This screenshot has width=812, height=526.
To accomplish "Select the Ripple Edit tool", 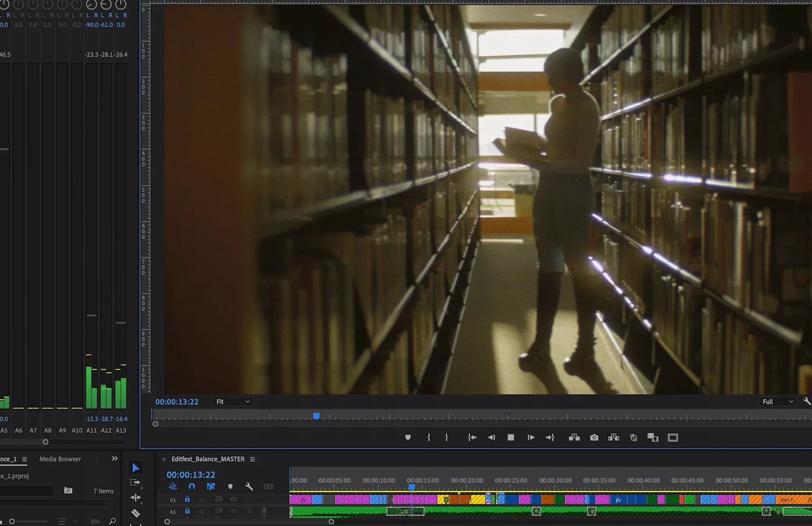I will click(136, 498).
